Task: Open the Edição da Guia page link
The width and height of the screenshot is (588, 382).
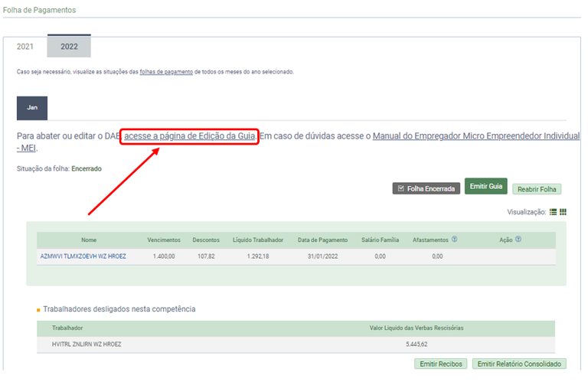Action: click(189, 135)
